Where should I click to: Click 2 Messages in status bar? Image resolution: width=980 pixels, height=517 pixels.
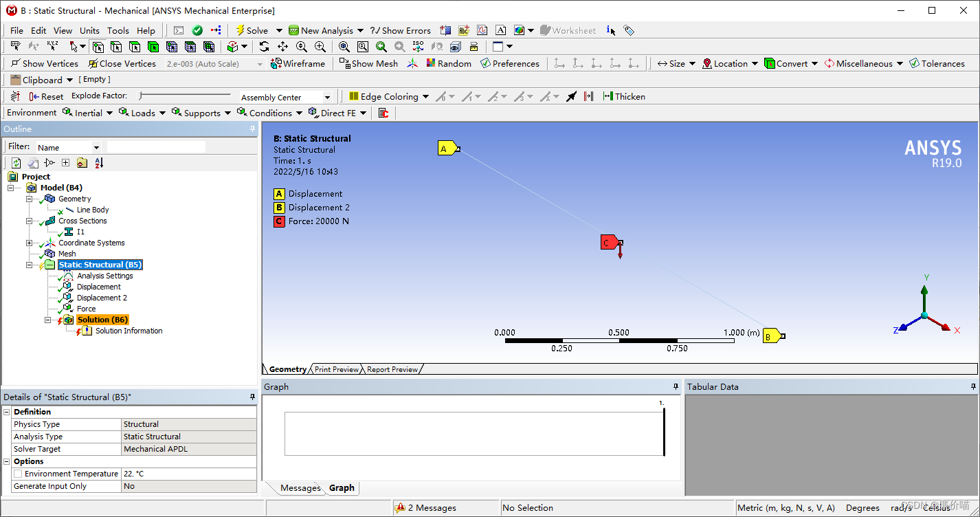426,508
